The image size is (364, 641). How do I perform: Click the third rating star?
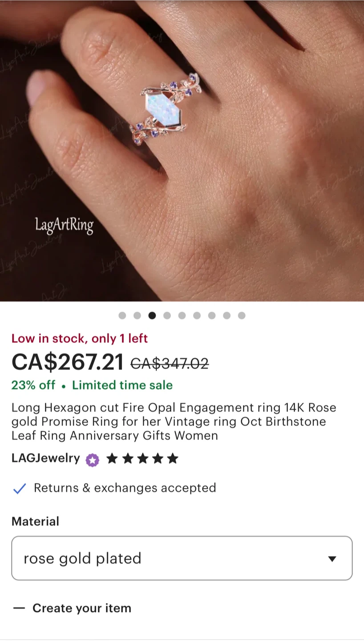[142, 458]
